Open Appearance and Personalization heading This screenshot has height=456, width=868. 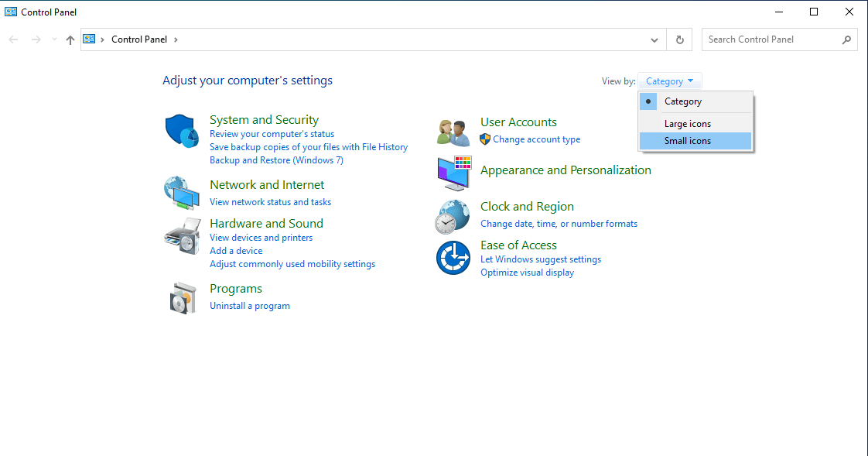[x=566, y=170]
